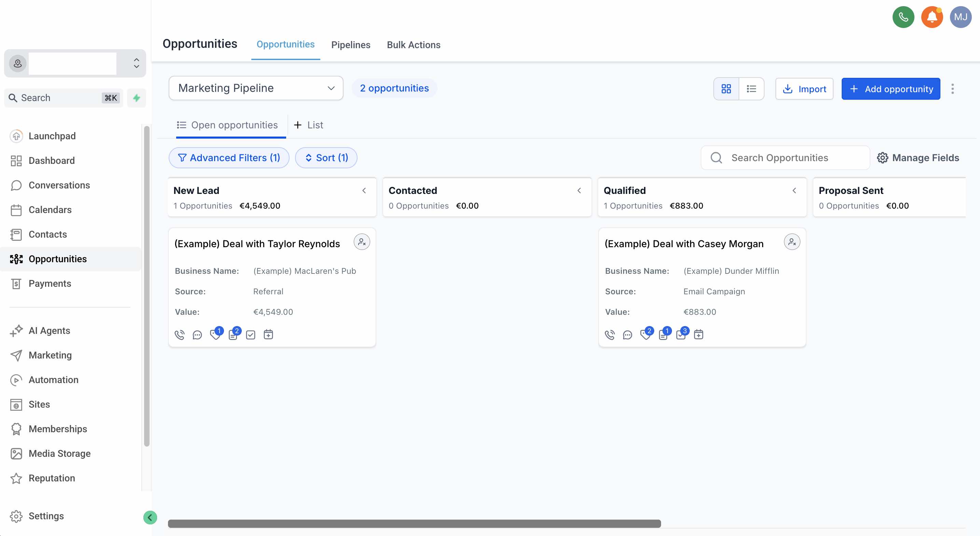Click the green phone dialer icon
Viewport: 980px width, 536px height.
pyautogui.click(x=903, y=17)
